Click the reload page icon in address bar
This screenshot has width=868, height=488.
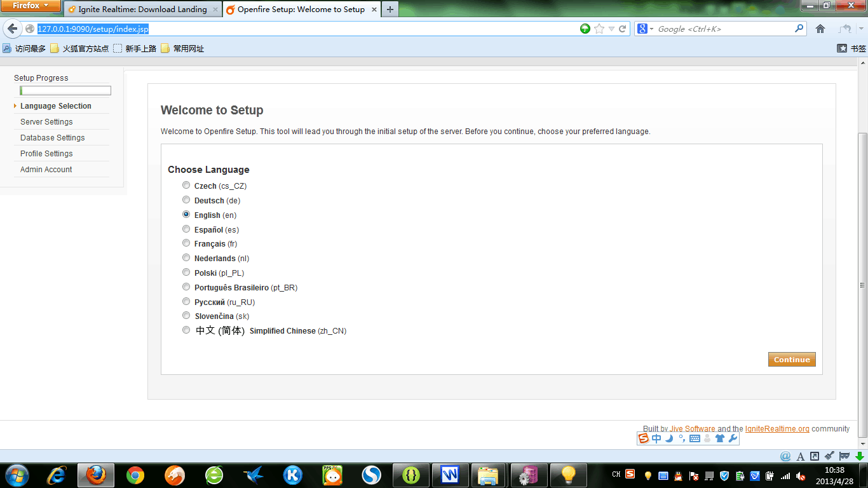[x=623, y=29]
